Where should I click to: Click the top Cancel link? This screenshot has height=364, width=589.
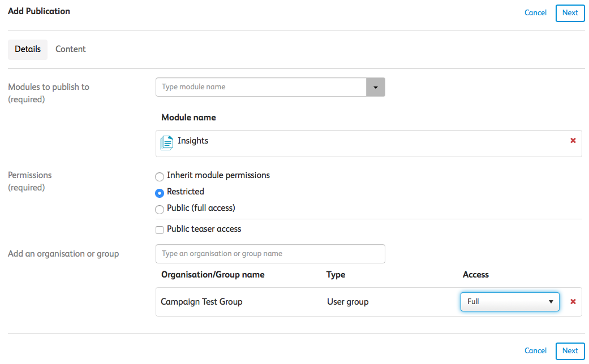(535, 13)
